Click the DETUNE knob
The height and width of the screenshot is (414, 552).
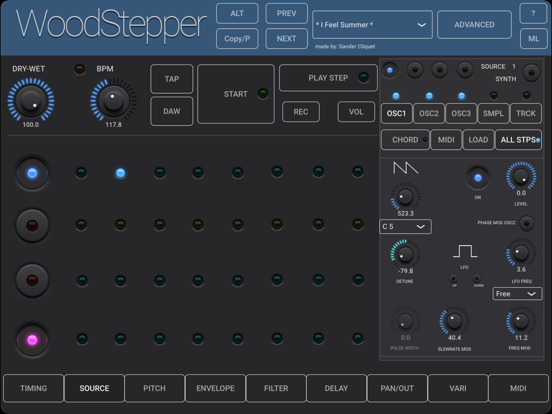point(405,254)
